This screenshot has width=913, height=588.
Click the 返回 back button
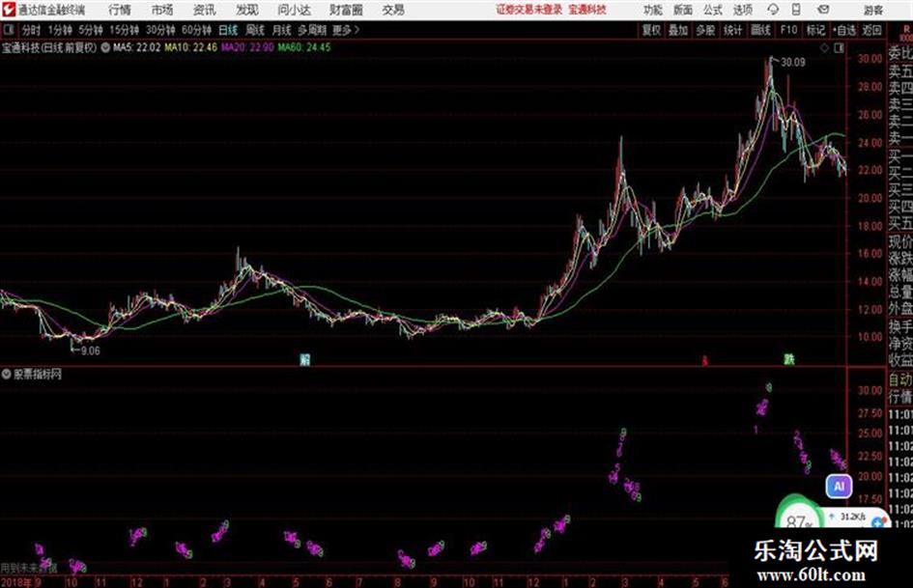click(x=871, y=30)
